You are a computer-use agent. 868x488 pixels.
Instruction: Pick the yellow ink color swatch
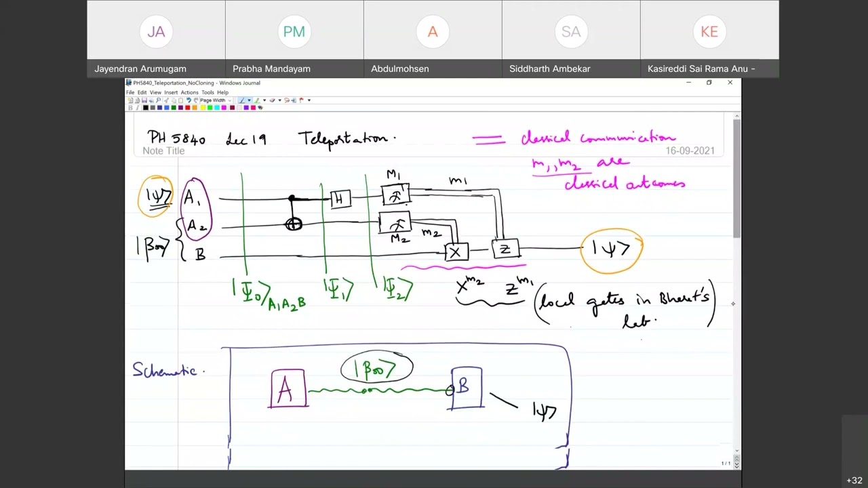click(203, 108)
